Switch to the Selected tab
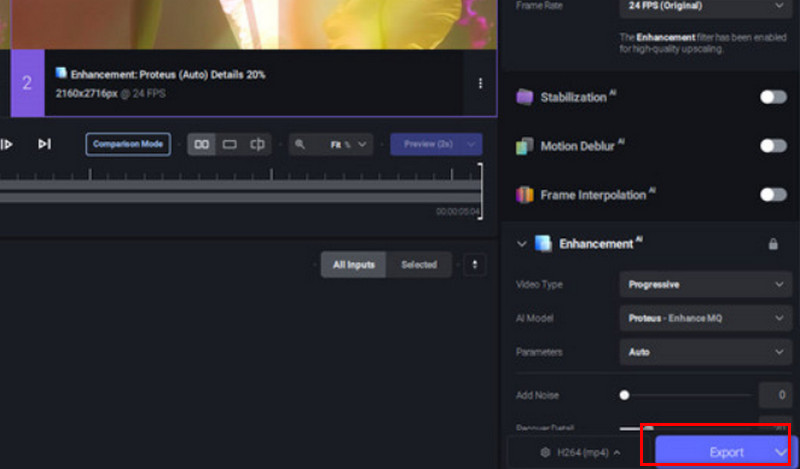The image size is (800, 469). click(419, 265)
